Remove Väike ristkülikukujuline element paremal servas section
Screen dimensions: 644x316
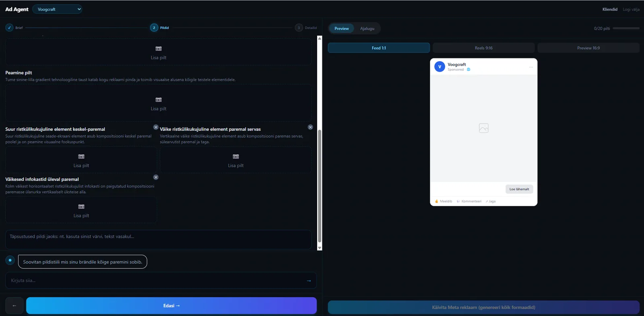[310, 127]
